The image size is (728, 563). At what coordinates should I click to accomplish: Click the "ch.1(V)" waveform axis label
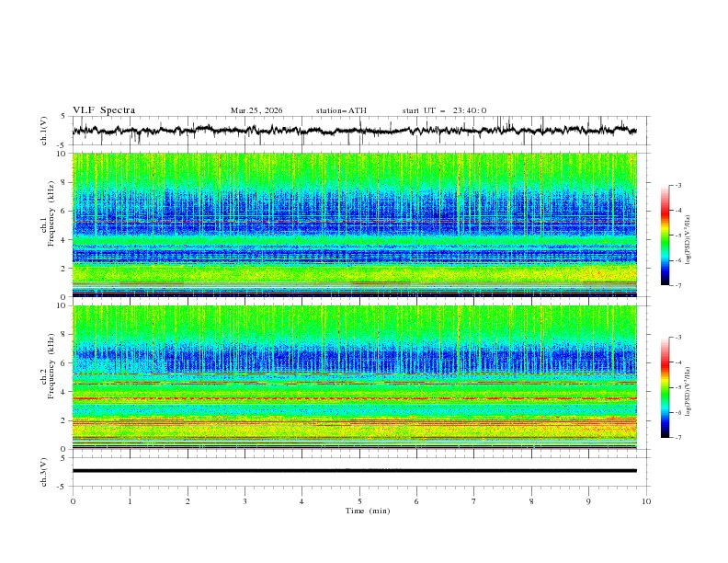(x=44, y=131)
